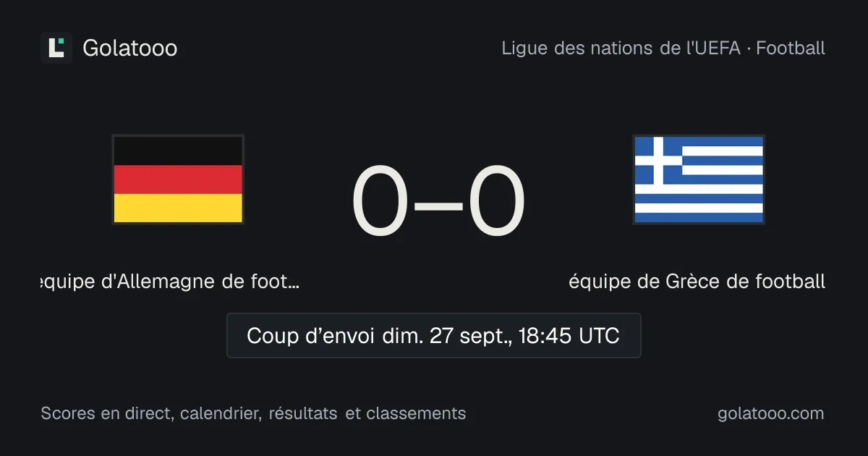This screenshot has width=868, height=456.
Task: Open équipe d'Allemagne de football team name
Action: tap(171, 281)
